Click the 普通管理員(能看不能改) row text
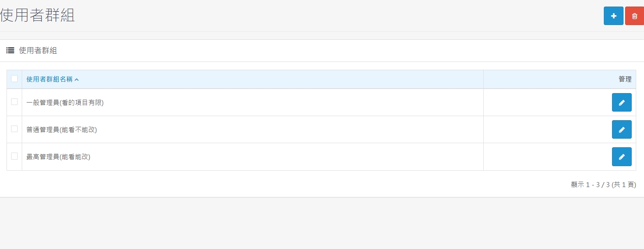 pos(61,130)
